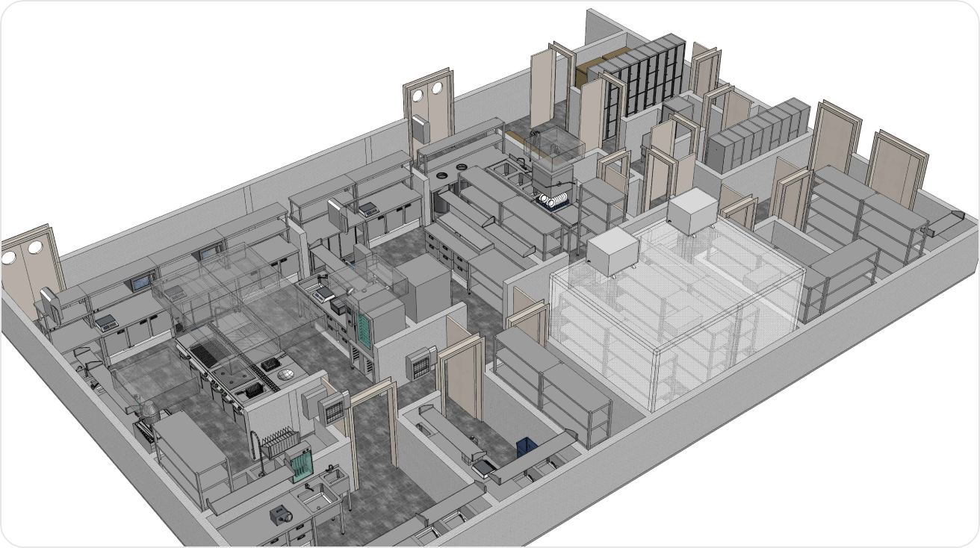The height and width of the screenshot is (548, 980).
Task: Select the dome-shaped mixer near the left wall
Action: click(149, 411)
